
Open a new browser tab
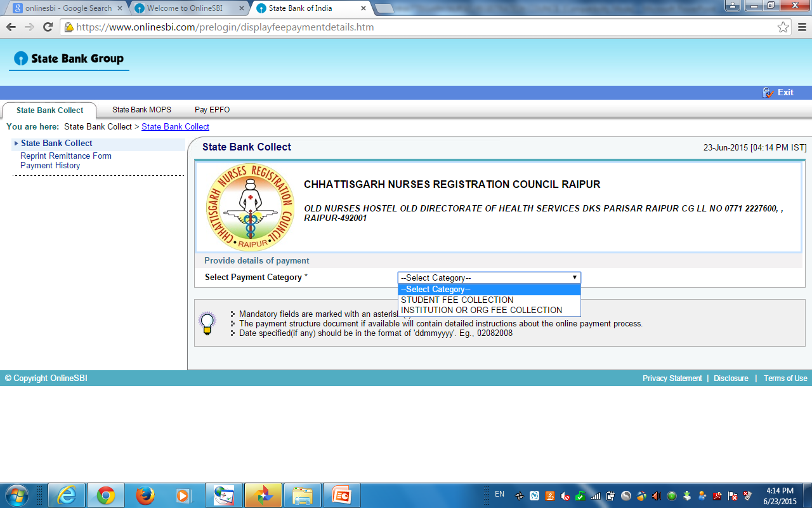(384, 8)
